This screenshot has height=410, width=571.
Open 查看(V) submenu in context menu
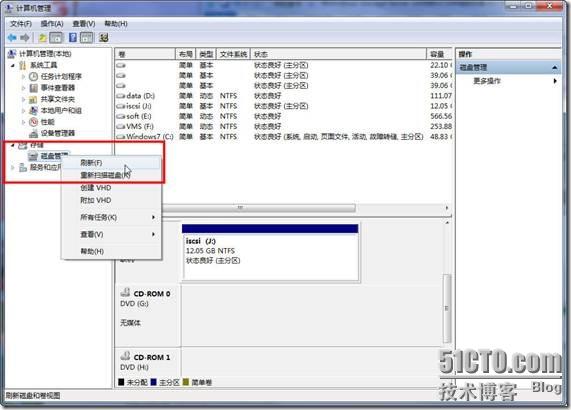pos(112,234)
